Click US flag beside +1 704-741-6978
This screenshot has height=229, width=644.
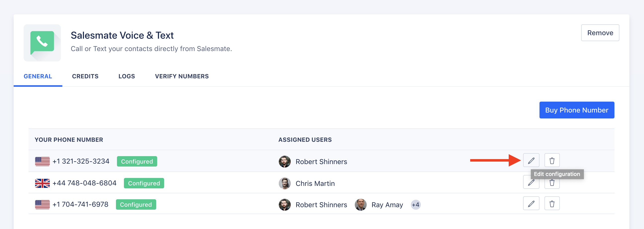42,204
